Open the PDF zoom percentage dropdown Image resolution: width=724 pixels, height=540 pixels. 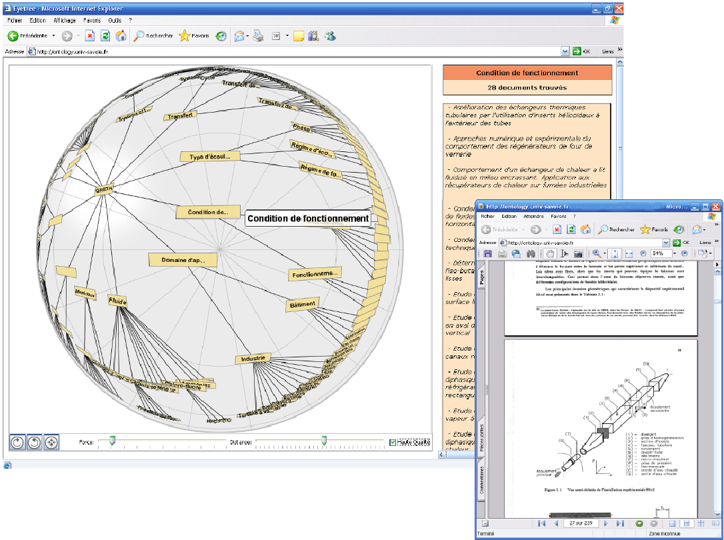point(674,253)
